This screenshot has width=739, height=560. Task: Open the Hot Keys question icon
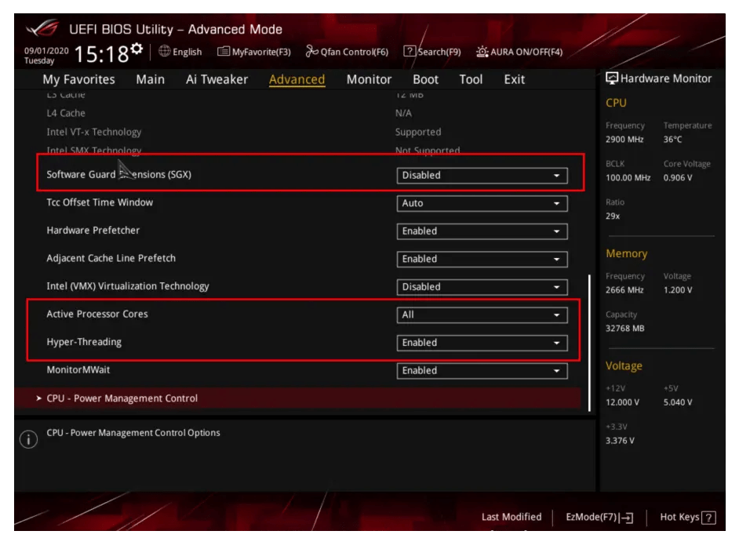[708, 518]
